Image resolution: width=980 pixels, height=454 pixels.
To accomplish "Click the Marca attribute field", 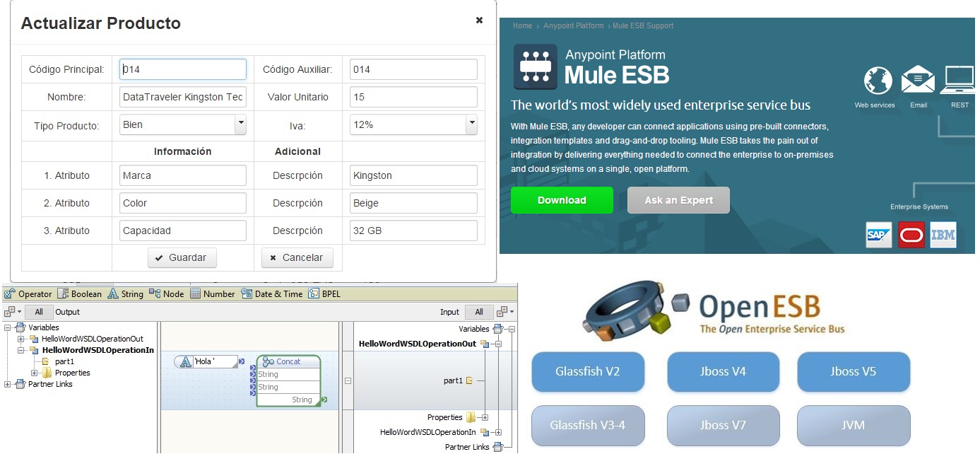I will pos(183,175).
